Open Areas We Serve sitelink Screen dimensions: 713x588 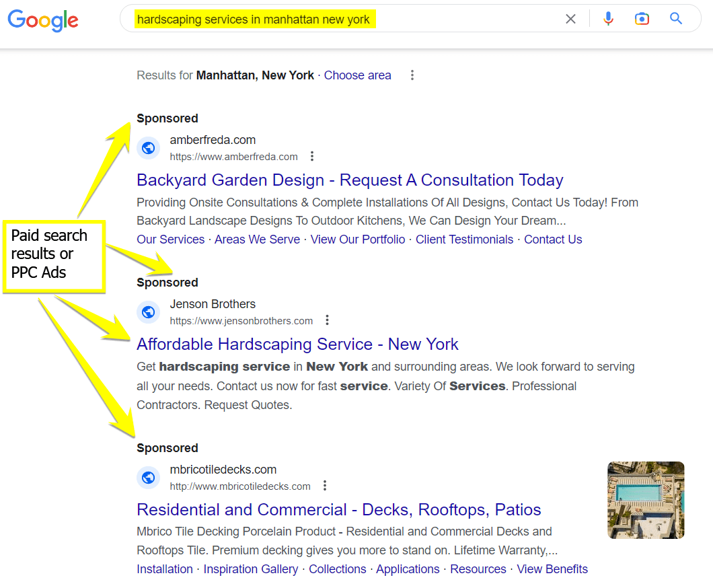(258, 240)
